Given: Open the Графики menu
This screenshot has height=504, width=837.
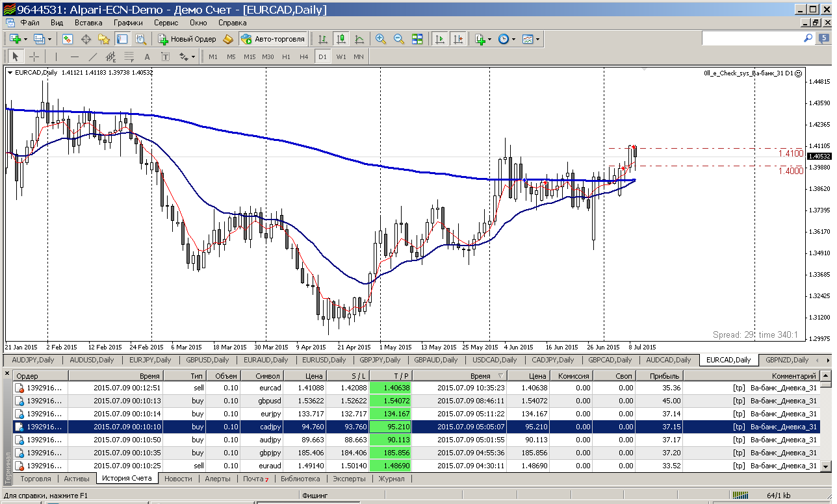Looking at the screenshot, I should click(128, 22).
